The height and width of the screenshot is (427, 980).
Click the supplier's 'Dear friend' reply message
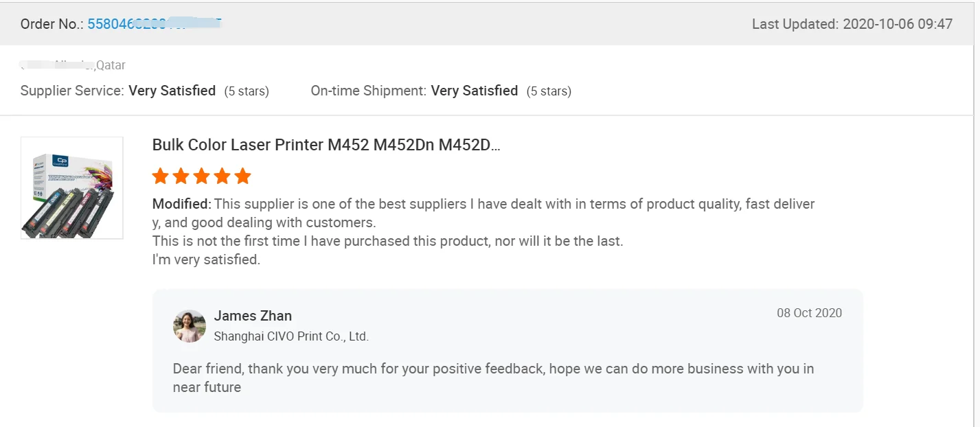coord(492,378)
